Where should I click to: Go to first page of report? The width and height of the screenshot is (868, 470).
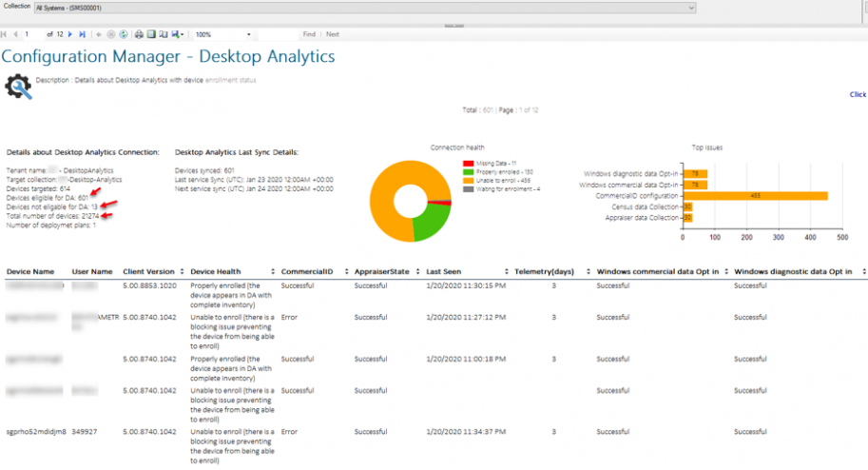pos(3,34)
